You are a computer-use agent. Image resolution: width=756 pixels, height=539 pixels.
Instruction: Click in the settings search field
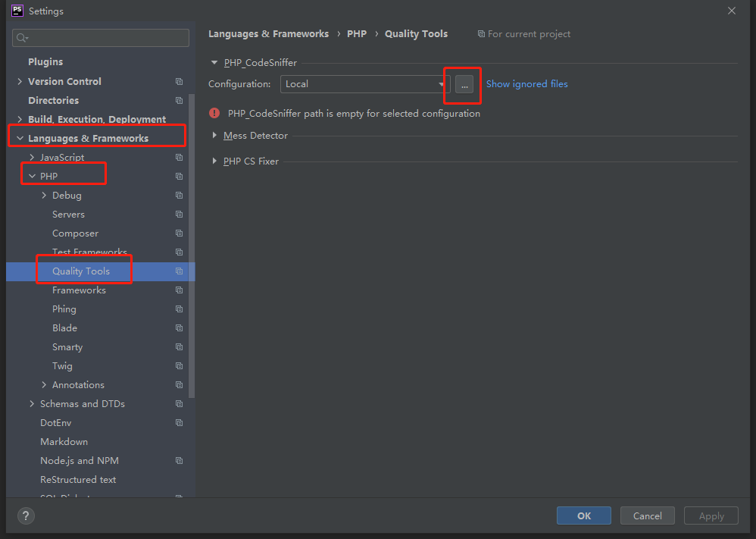pyautogui.click(x=101, y=38)
